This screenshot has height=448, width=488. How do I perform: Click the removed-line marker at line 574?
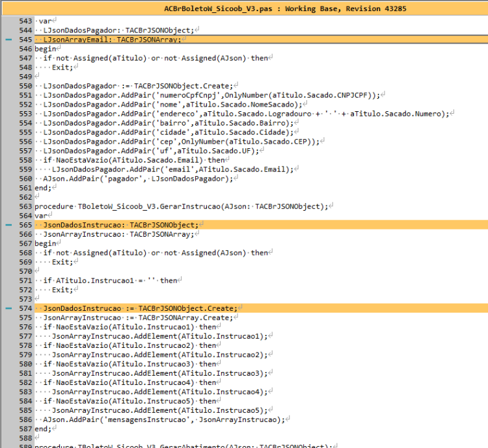click(8, 308)
